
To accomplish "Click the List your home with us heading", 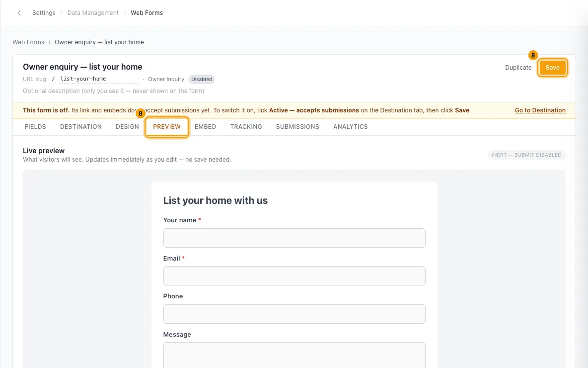I will point(215,200).
